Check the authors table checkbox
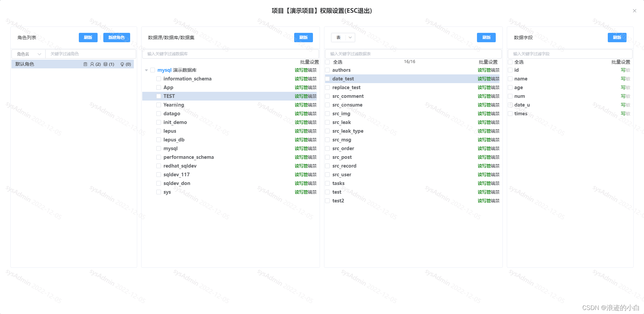The height and width of the screenshot is (314, 644). 327,70
